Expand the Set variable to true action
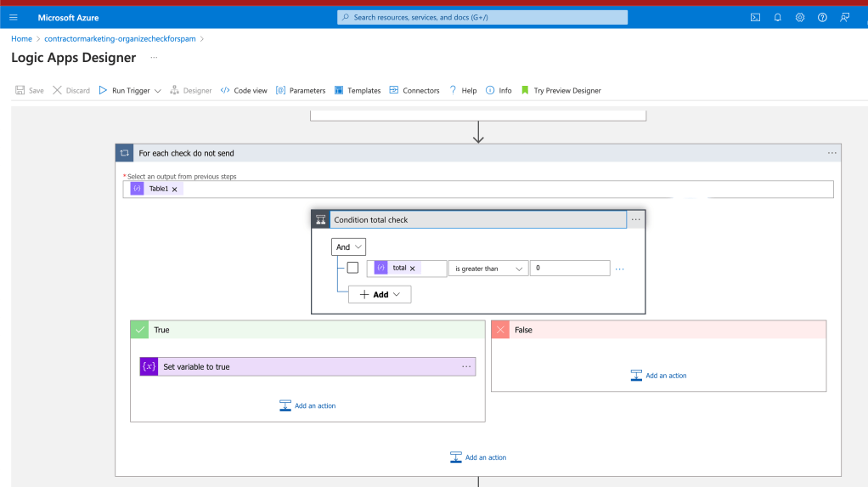The image size is (868, 487). coord(307,366)
